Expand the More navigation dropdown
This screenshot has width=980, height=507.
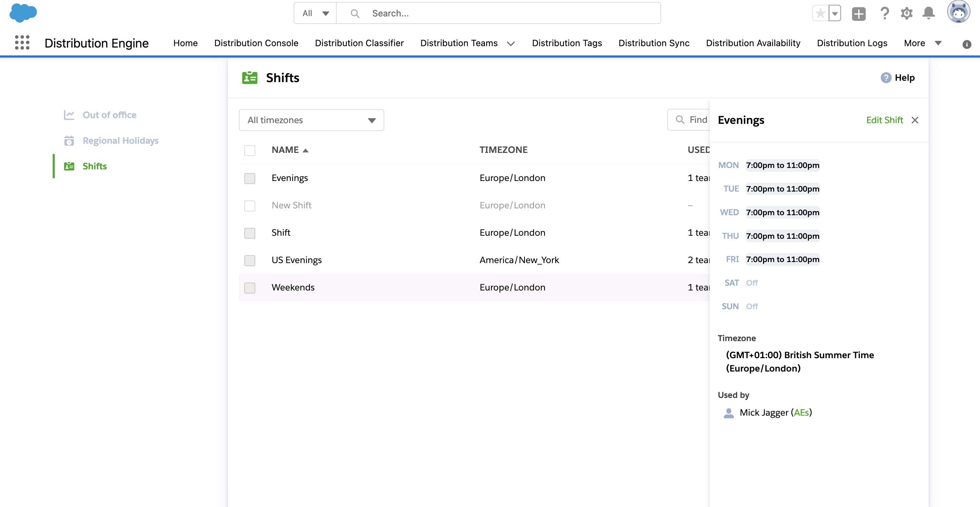coord(922,43)
